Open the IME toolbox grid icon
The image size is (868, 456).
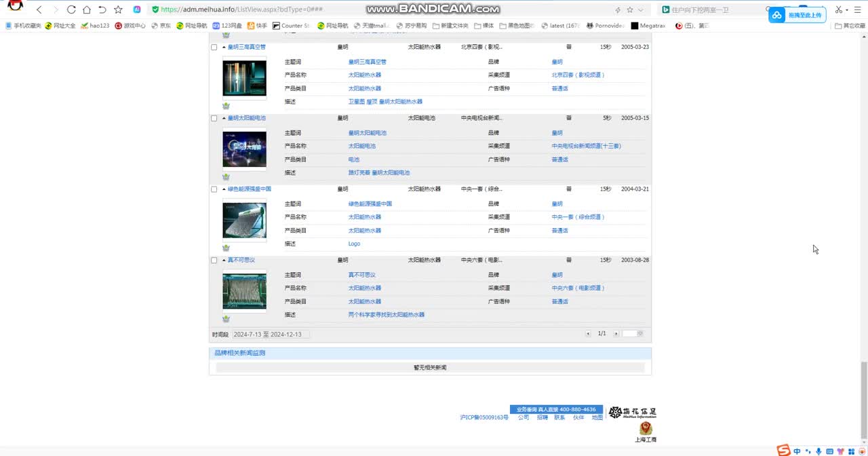pyautogui.click(x=851, y=451)
